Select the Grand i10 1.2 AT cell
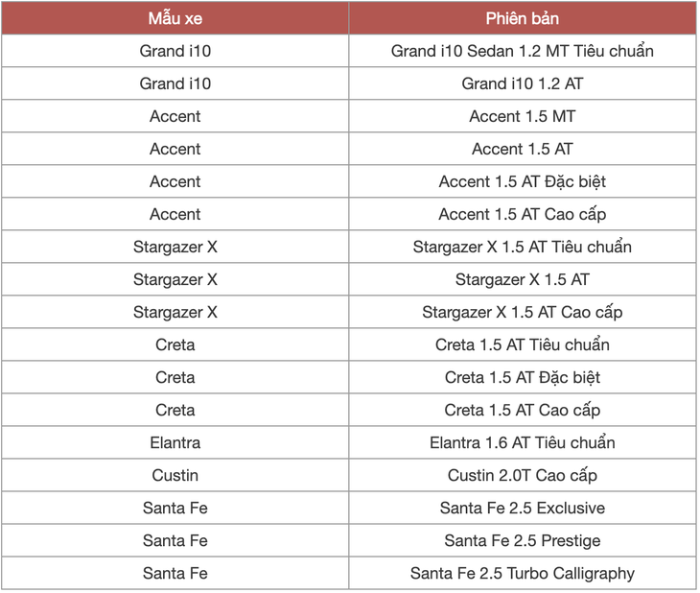Image resolution: width=700 pixels, height=593 pixels. [x=523, y=83]
